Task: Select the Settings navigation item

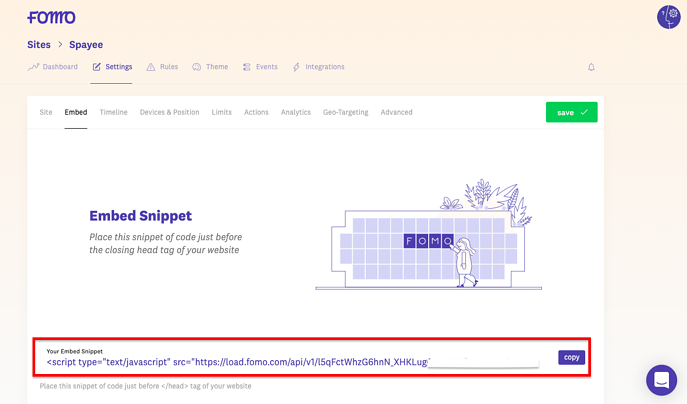Action: coord(112,67)
